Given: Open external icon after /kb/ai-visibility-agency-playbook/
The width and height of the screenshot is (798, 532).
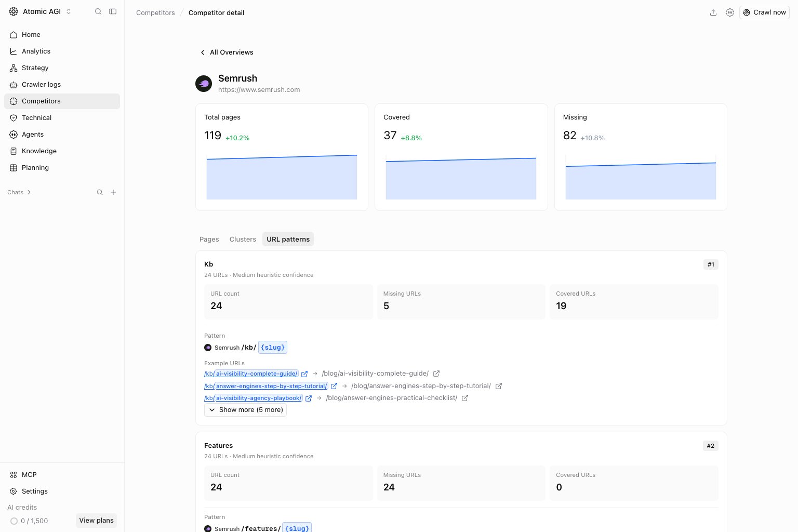Looking at the screenshot, I should [x=309, y=398].
